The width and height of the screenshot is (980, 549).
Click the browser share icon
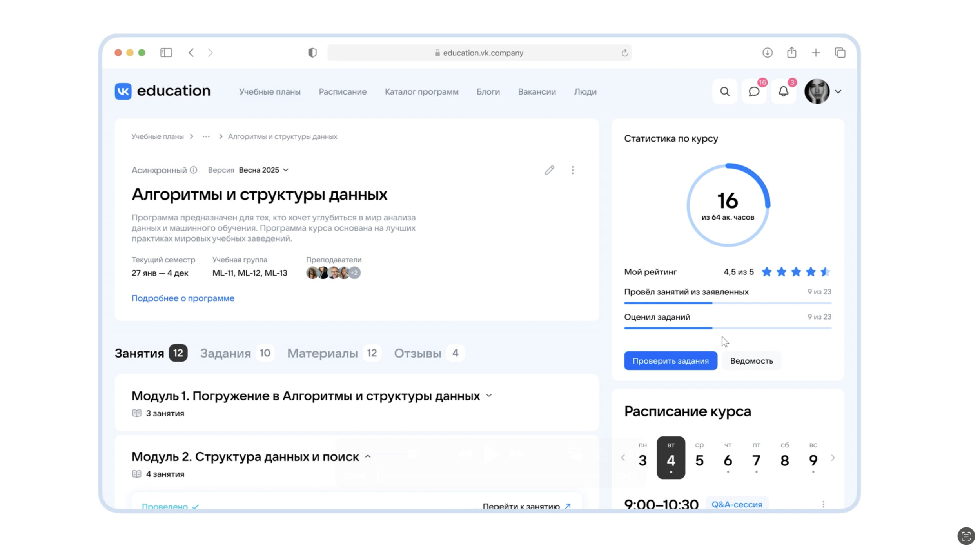791,53
